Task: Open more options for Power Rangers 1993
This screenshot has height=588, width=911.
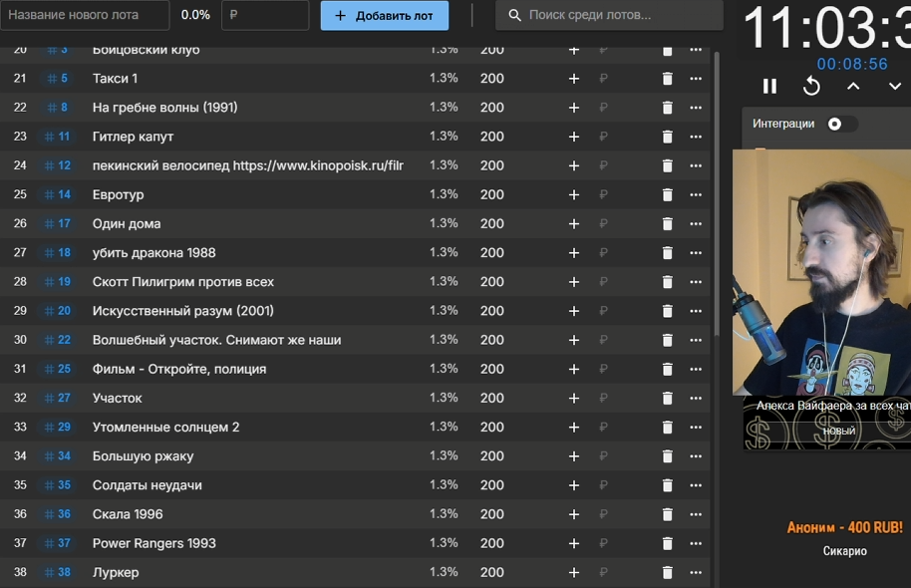Action: coord(696,543)
